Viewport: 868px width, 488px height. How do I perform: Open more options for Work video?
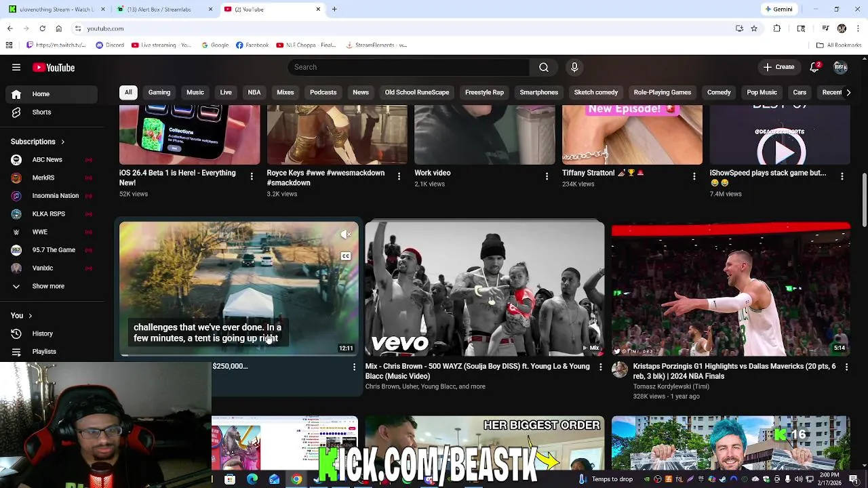point(547,176)
